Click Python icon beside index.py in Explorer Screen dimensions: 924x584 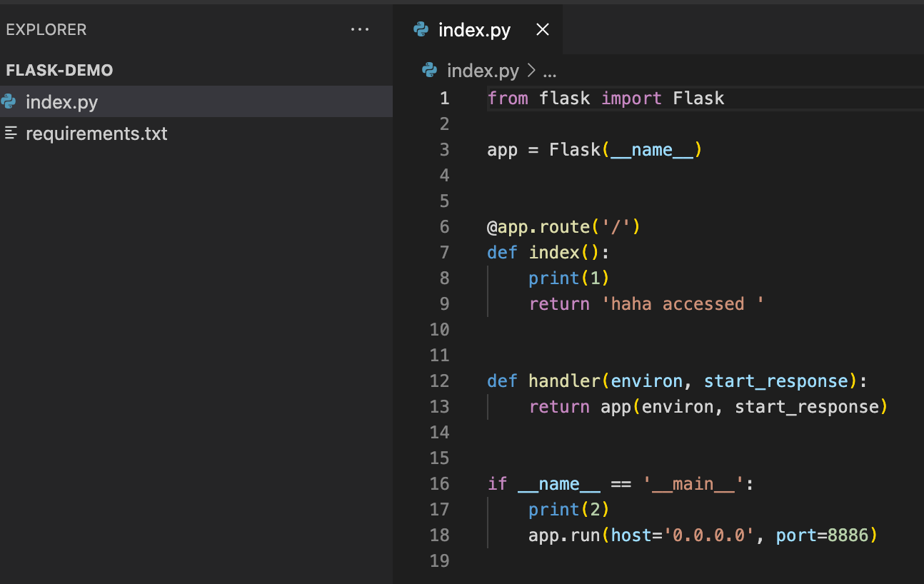(x=9, y=101)
